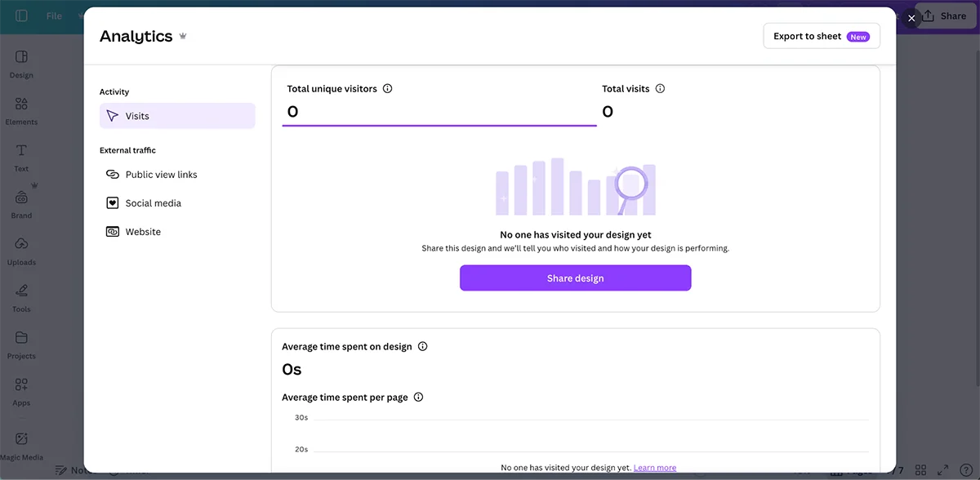Screen dimensions: 980x480
Task: Click info icon next to Average time spent per page
Action: pos(418,398)
